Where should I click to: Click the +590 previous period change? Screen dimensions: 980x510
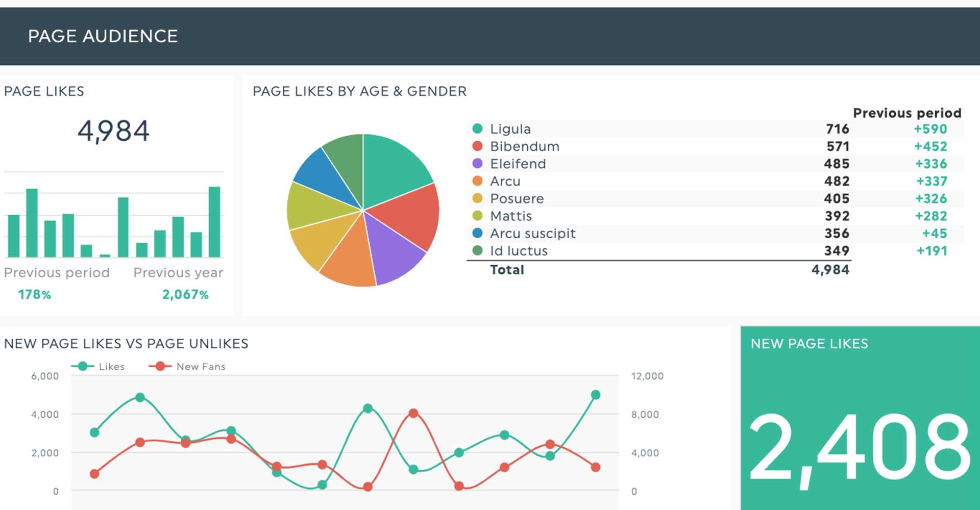point(930,129)
